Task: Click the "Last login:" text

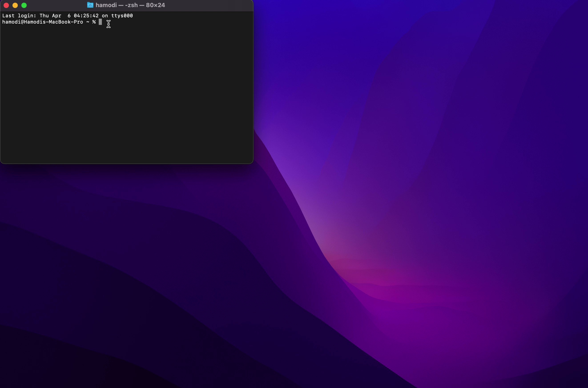Action: [x=19, y=16]
